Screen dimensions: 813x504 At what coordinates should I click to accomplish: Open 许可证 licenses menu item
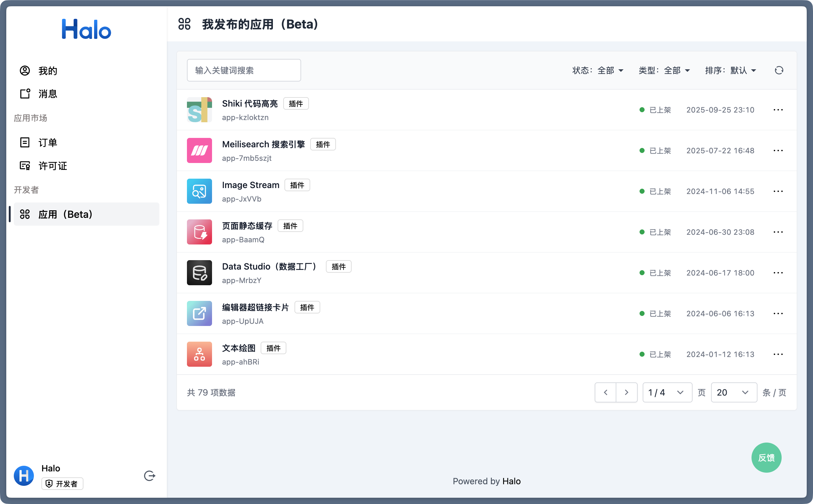[52, 166]
